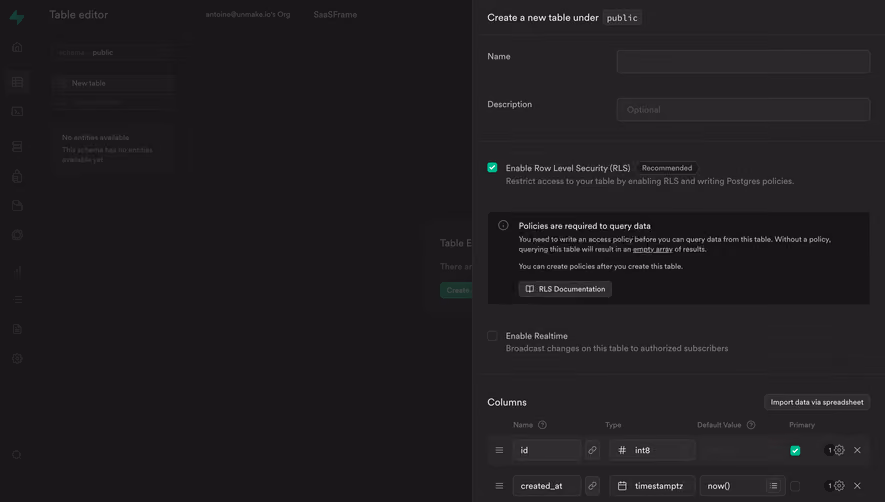Click the public schema tag in header

pyautogui.click(x=622, y=18)
